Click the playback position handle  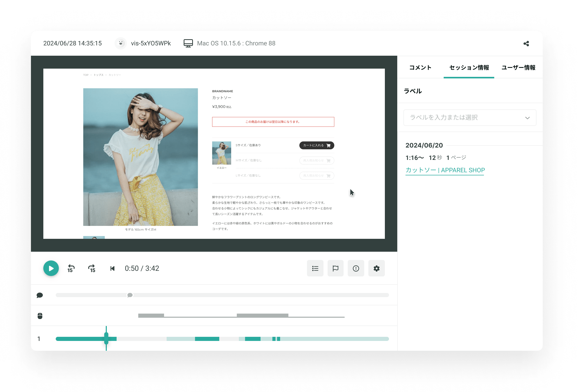pyautogui.click(x=106, y=338)
